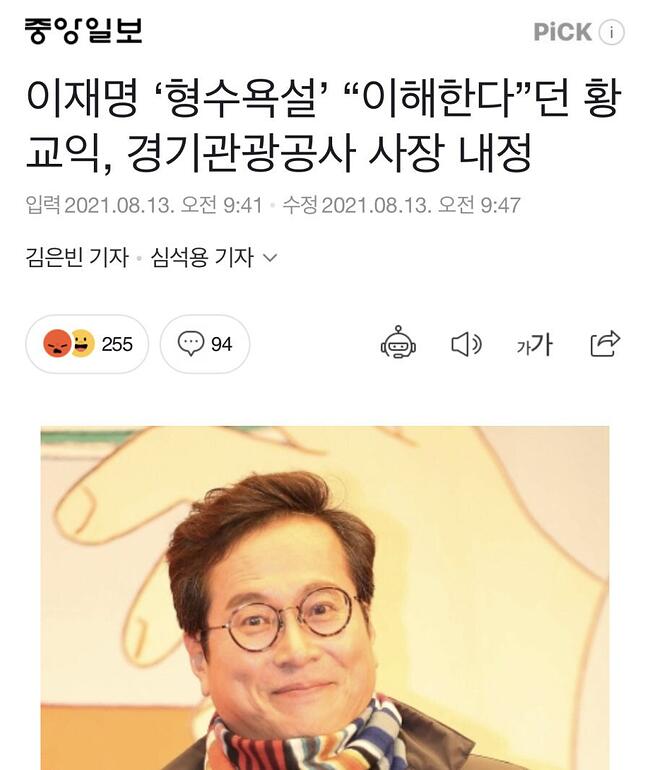Go to 중앙일보 publisher logo
The height and width of the screenshot is (770, 650).
(84, 30)
